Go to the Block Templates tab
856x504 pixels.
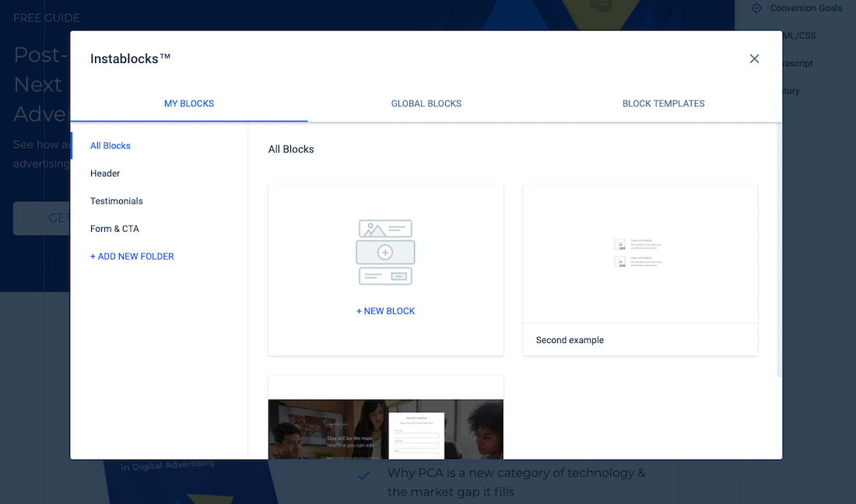point(663,103)
